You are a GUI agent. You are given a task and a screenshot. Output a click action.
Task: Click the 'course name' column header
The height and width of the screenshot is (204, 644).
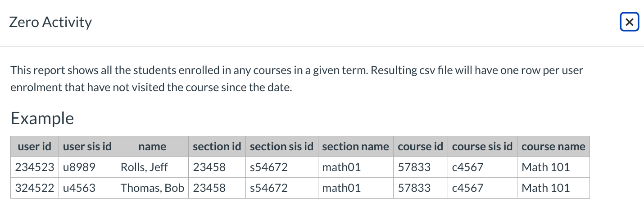coord(553,147)
